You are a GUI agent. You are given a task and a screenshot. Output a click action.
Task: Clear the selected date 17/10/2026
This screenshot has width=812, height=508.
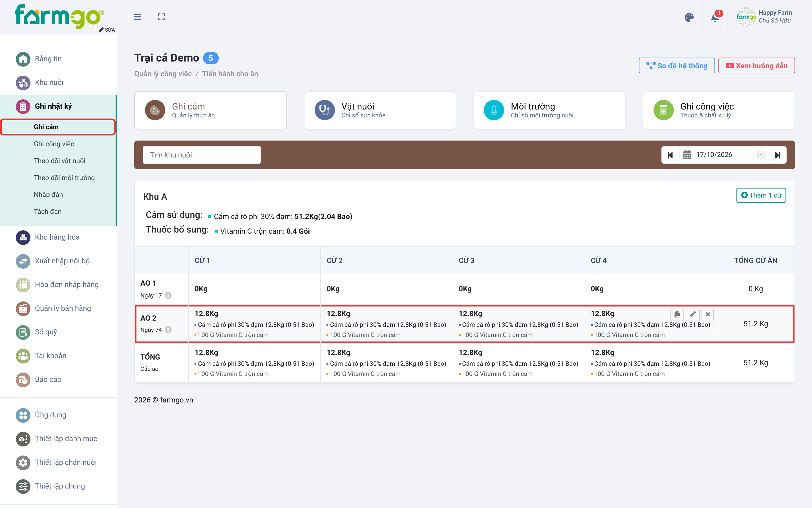point(760,155)
